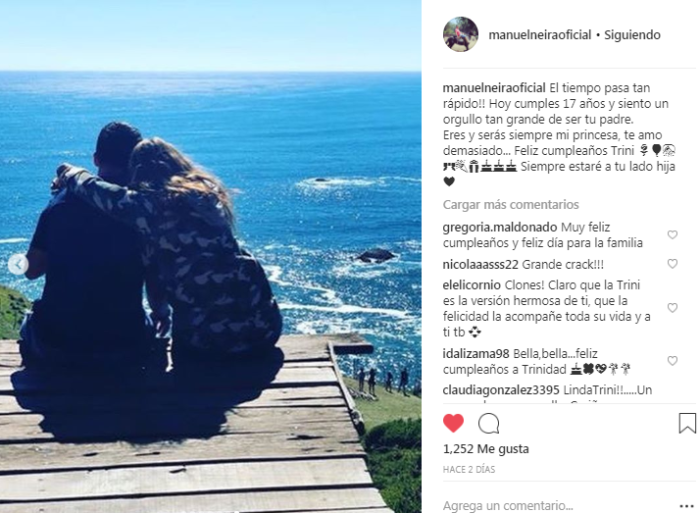Viewport: 700px width, 513px height.
Task: Open Siguiendo following options
Action: tap(632, 35)
